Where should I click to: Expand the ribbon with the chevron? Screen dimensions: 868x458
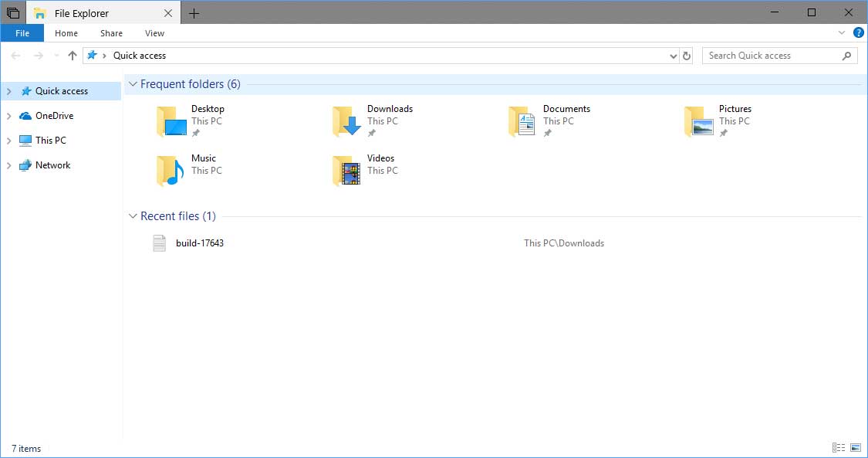(x=842, y=33)
